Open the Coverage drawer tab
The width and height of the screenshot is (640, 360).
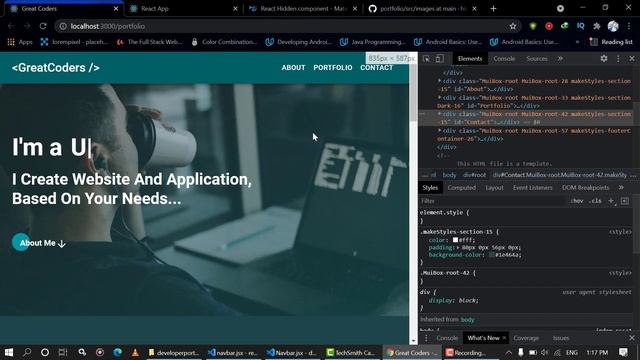(526, 338)
